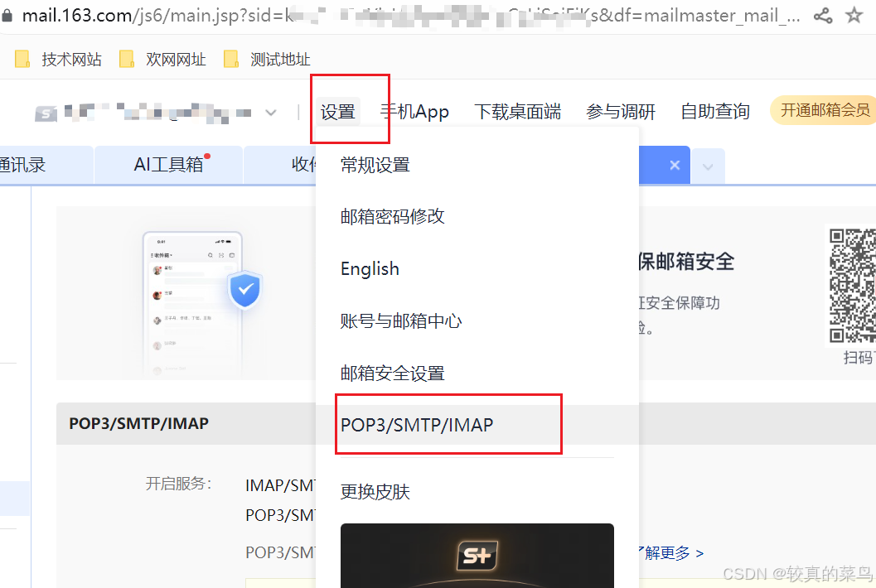Screen dimensions: 876x588
Task: Click the 开启服务 label
Action: pos(178,484)
